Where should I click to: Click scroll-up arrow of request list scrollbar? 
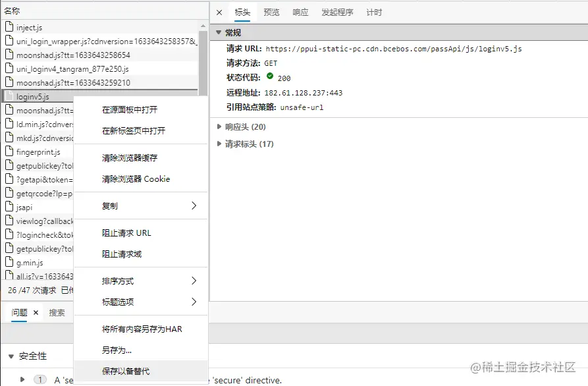pos(203,26)
